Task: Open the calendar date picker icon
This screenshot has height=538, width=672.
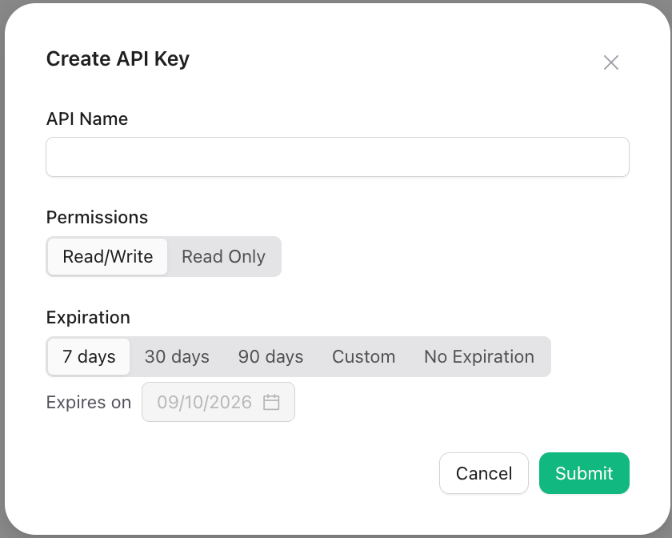Action: tap(271, 402)
